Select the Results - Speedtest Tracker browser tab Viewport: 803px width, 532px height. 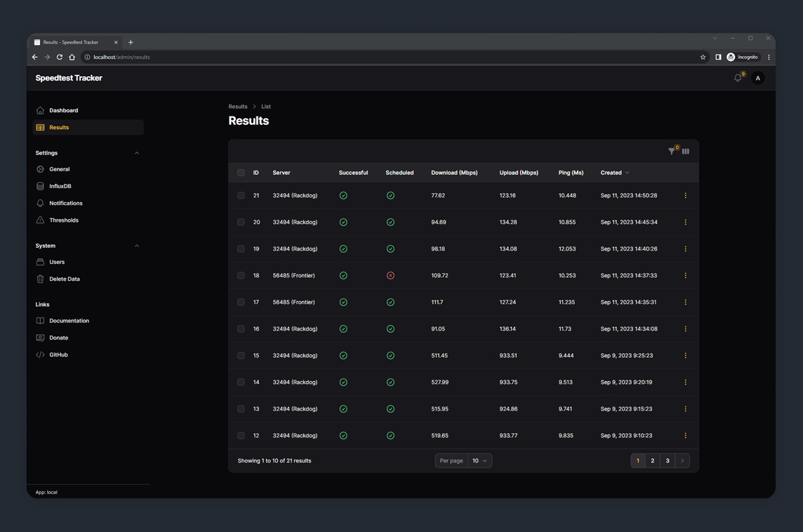point(76,43)
